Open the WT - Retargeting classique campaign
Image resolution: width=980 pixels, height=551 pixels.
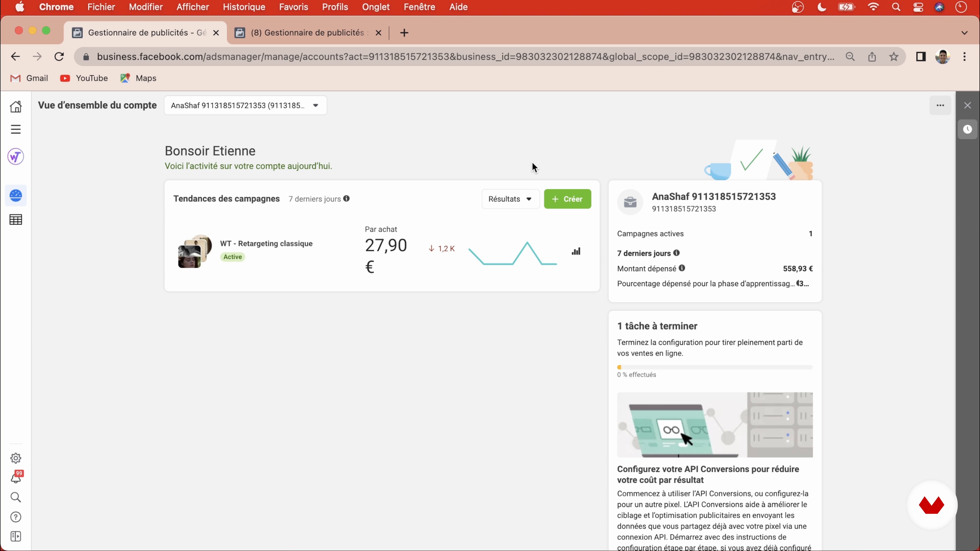(x=266, y=243)
